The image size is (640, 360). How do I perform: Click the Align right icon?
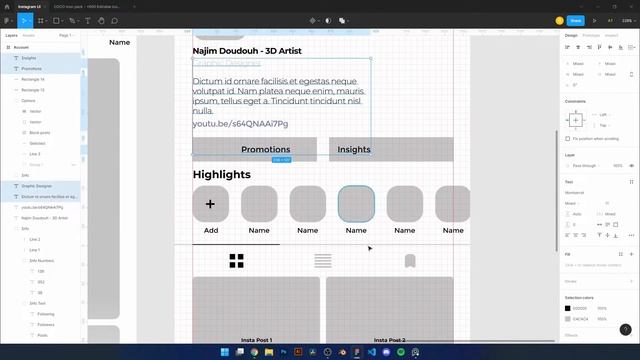[x=589, y=47]
